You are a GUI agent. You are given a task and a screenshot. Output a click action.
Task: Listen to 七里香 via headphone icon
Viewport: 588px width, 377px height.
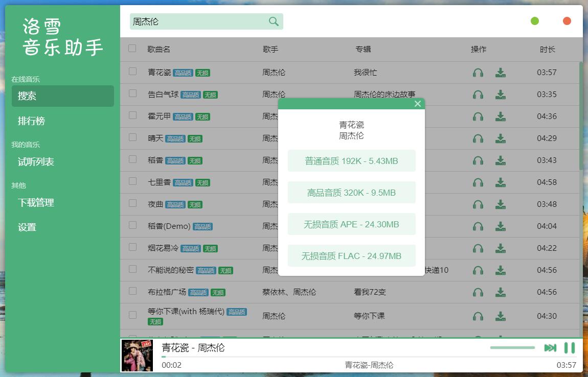[x=478, y=182]
